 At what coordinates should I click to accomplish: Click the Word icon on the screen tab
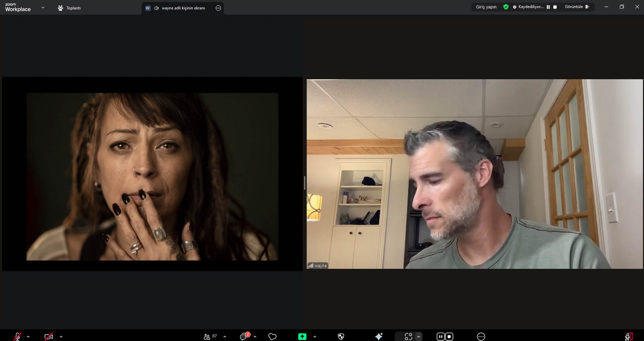click(148, 8)
